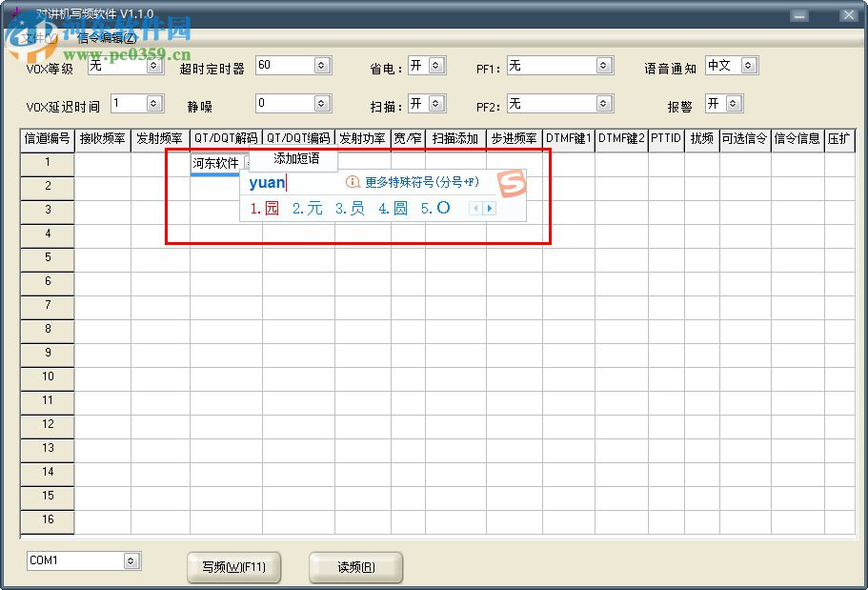
Task: Click the 发射功率 column header
Action: click(x=363, y=139)
